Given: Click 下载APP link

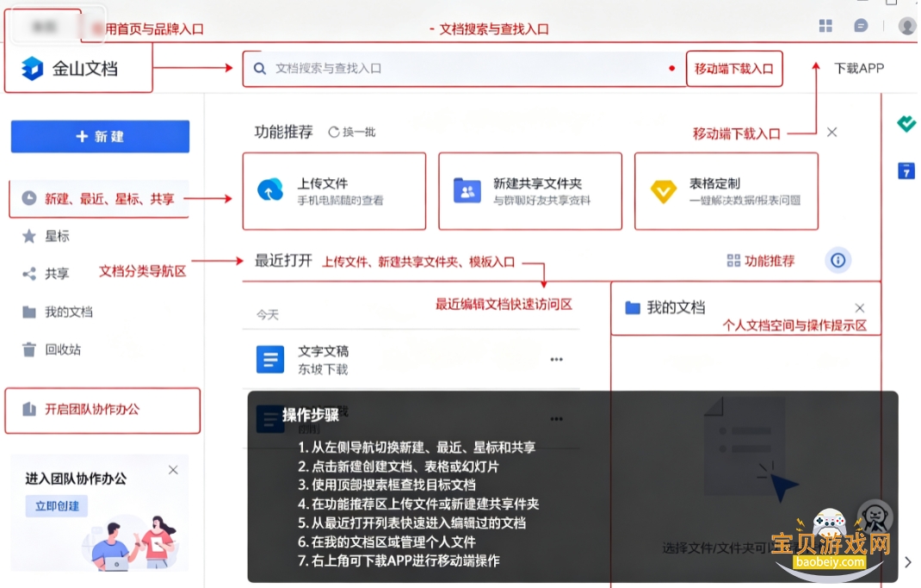Looking at the screenshot, I should coord(859,68).
